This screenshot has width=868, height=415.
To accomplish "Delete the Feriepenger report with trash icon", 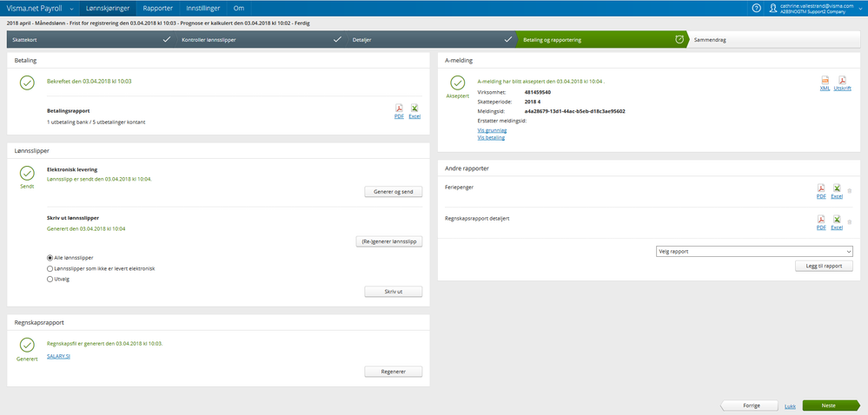I will (850, 191).
